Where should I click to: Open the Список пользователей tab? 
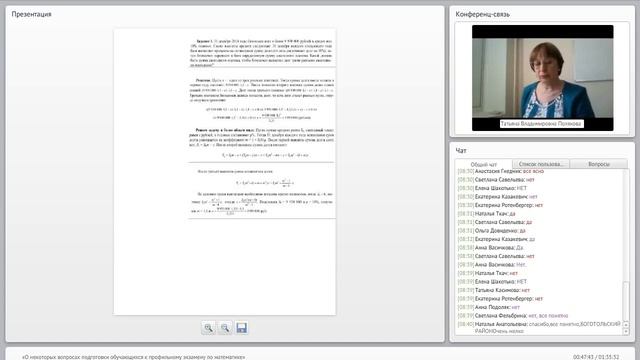point(541,164)
